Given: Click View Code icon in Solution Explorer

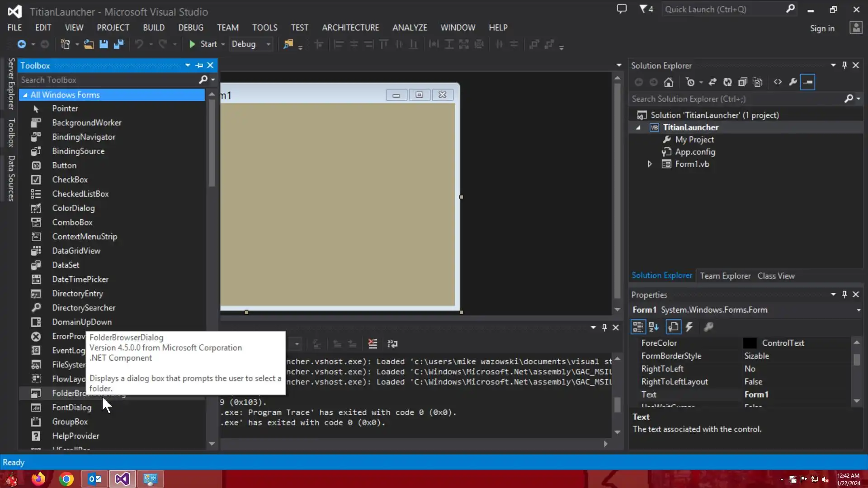Looking at the screenshot, I should click(778, 82).
